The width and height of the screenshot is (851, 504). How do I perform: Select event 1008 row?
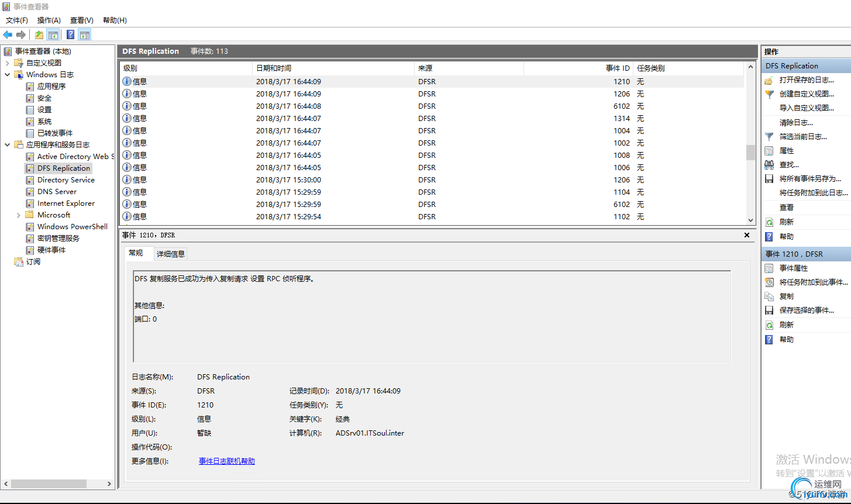(x=432, y=156)
